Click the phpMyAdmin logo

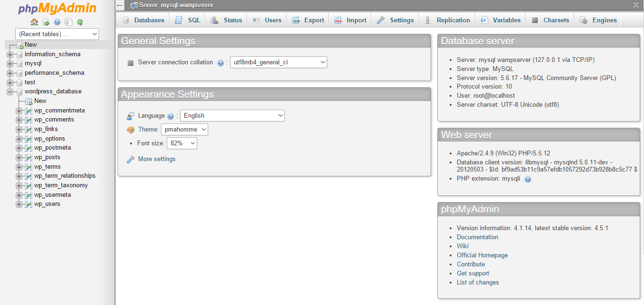point(57,9)
